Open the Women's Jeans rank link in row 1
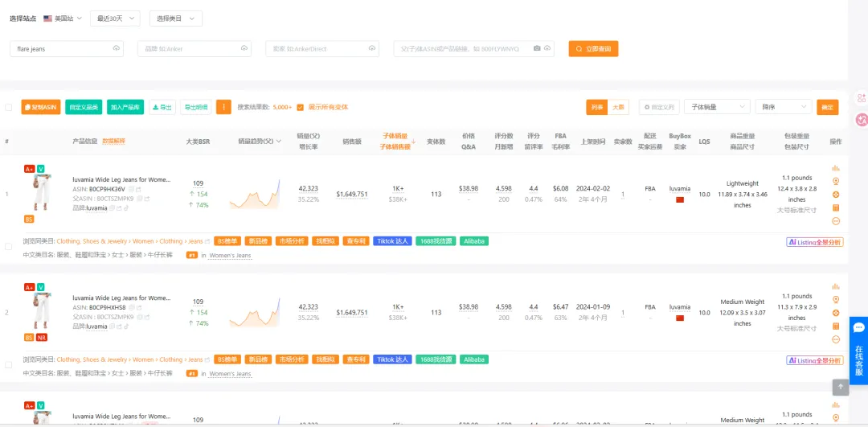Viewport: 868px width, 427px height. pos(230,256)
